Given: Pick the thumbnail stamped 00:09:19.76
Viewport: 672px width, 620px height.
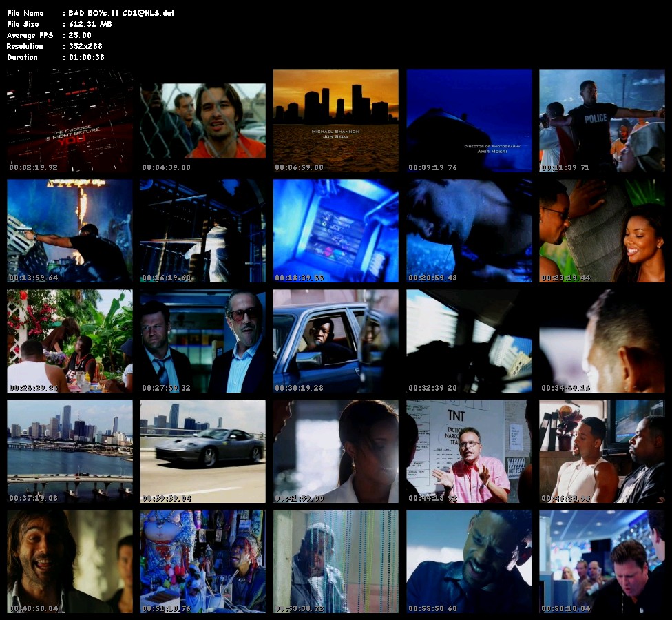Looking at the screenshot, I should [470, 121].
